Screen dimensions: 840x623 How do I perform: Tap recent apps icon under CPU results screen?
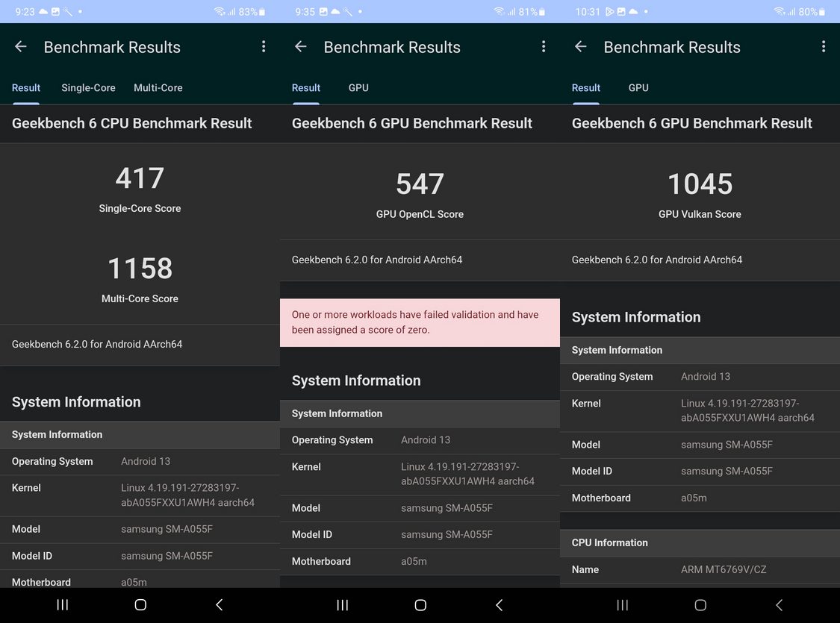[x=63, y=605]
